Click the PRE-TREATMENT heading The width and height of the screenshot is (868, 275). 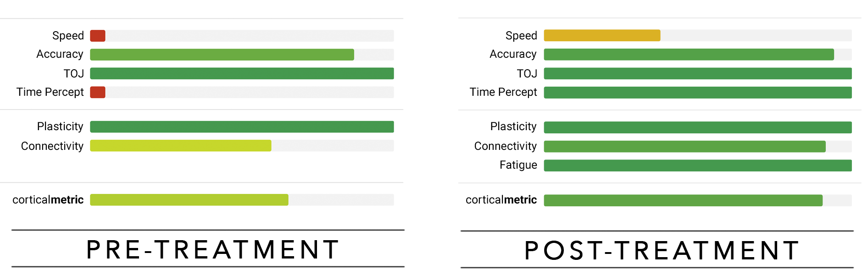[213, 250]
